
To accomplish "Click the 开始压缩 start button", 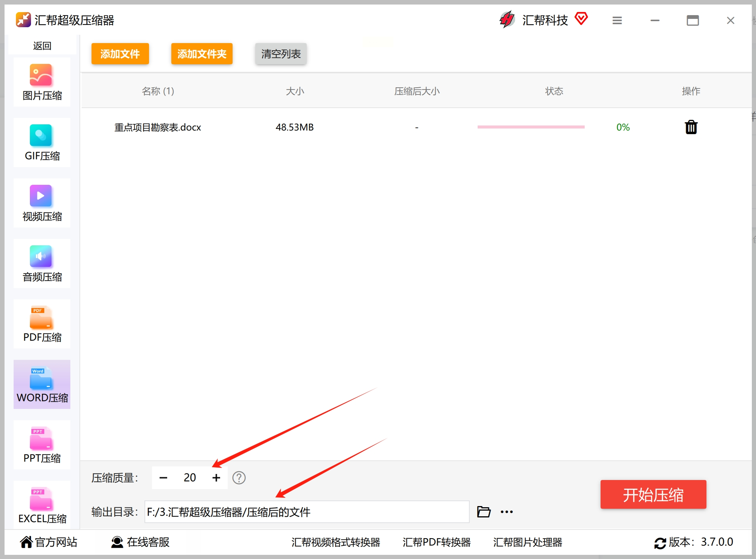I will coord(653,494).
